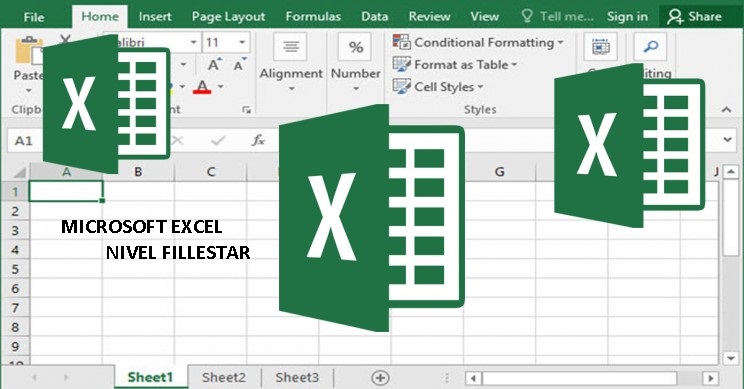Select the Sheet1 tab

click(150, 378)
